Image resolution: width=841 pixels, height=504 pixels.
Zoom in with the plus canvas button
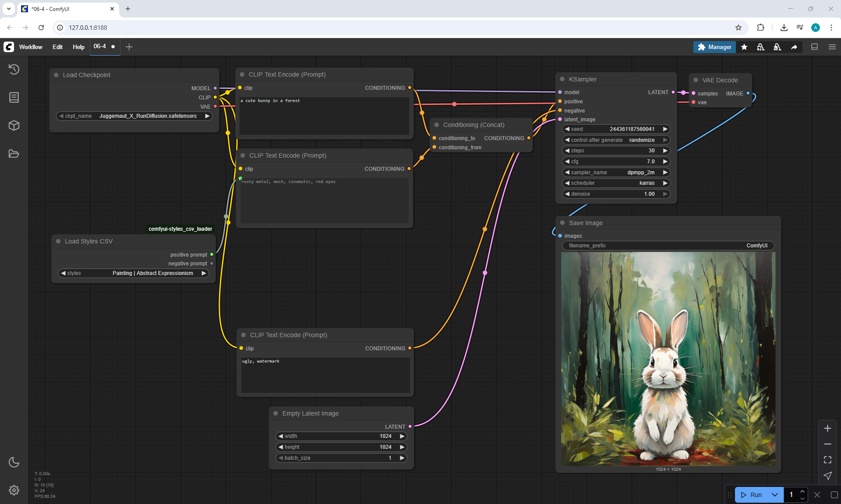(827, 428)
